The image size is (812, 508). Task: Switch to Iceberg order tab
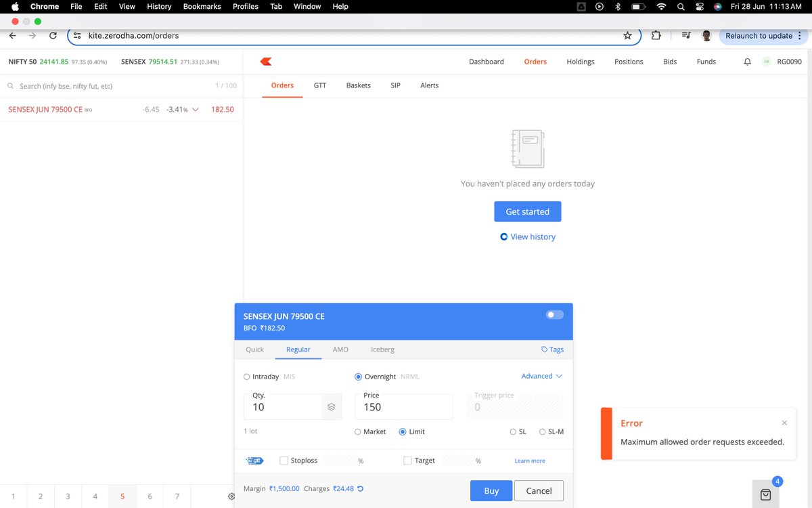coord(382,350)
